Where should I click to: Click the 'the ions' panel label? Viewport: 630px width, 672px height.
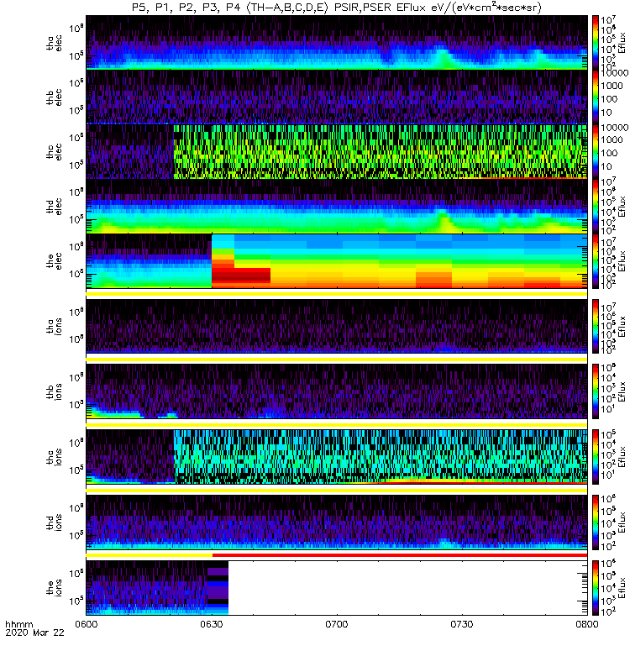(x=54, y=588)
